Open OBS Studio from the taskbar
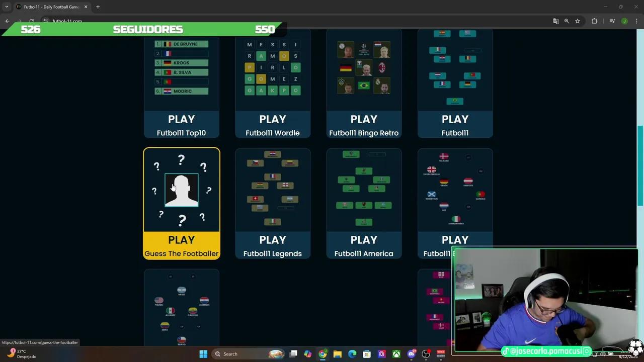Screen dimensions: 644x362 (426, 354)
